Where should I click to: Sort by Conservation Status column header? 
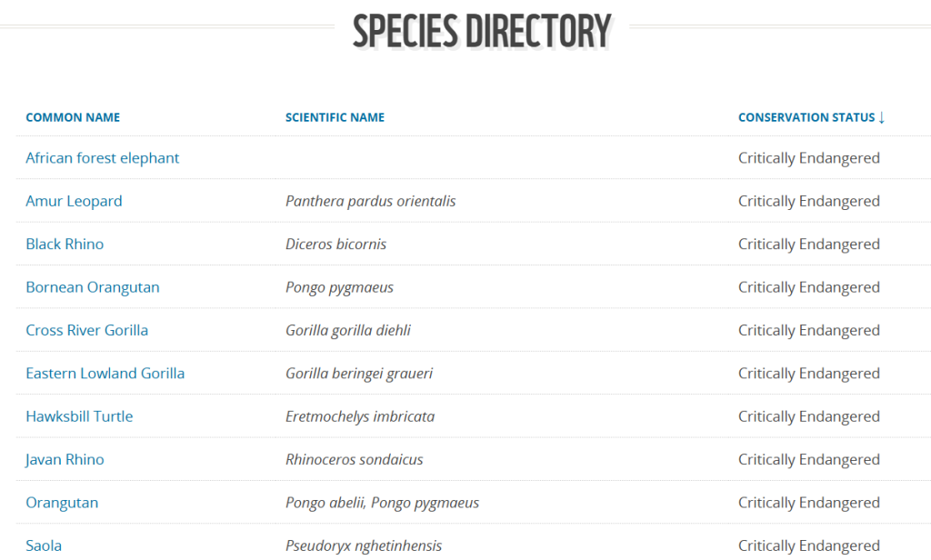[x=806, y=117]
